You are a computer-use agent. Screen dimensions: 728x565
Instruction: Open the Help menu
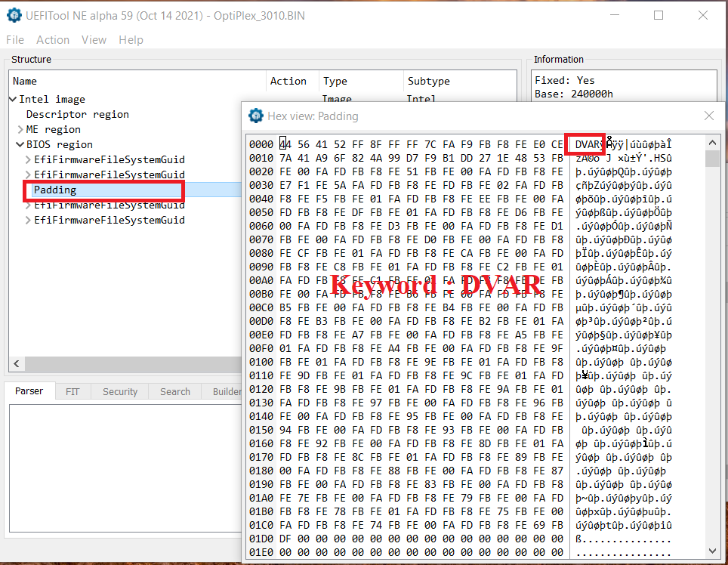(131, 40)
